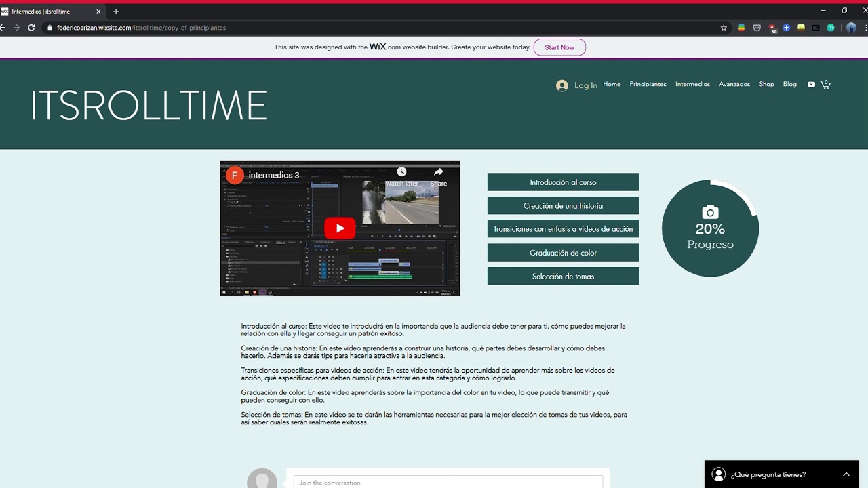Click the Watch later clock icon

[401, 172]
